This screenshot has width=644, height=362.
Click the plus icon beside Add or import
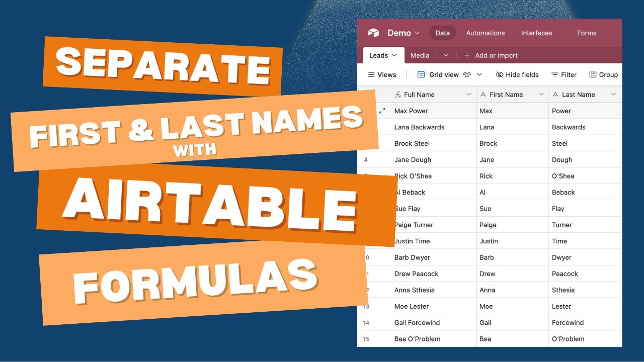point(467,55)
